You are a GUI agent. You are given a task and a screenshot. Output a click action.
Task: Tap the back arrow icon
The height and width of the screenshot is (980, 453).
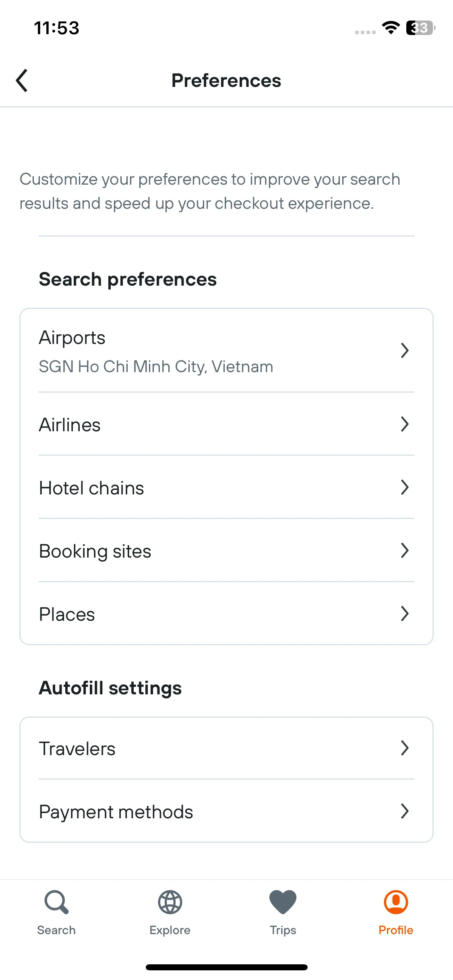(22, 80)
